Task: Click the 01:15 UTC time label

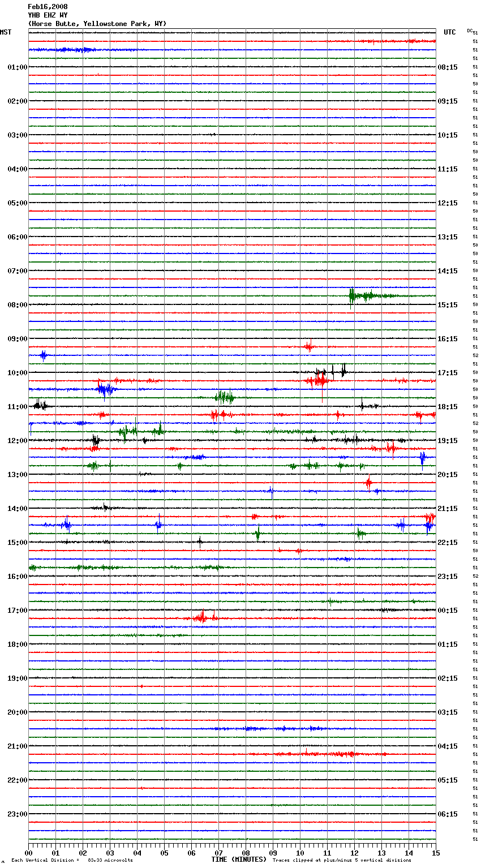Action: [x=448, y=644]
